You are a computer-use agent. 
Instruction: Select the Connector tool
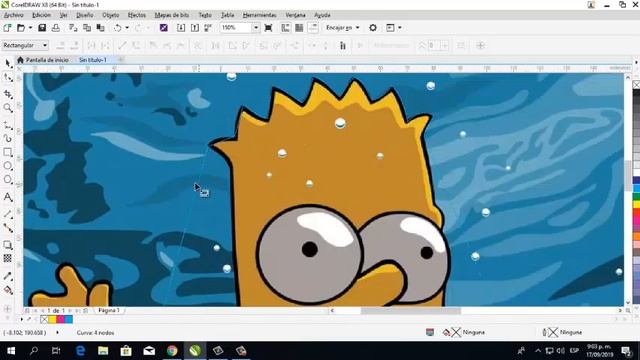pyautogui.click(x=8, y=228)
